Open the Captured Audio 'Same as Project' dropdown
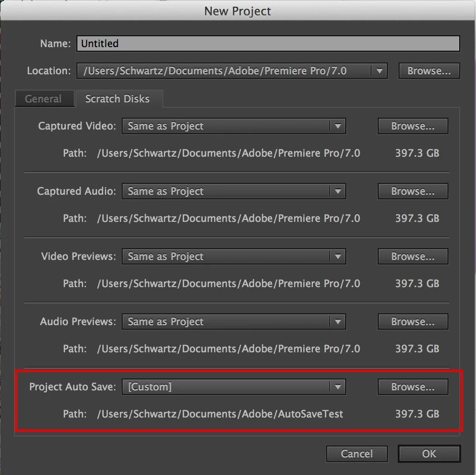476x475 pixels. pyautogui.click(x=234, y=192)
